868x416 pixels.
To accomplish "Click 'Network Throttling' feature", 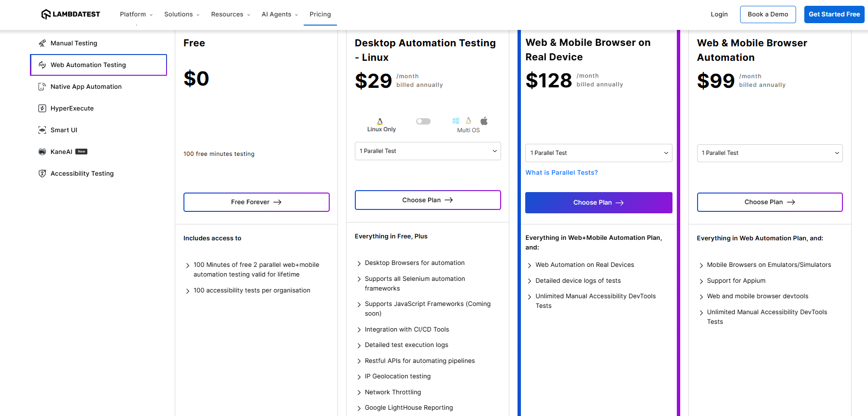I will tap(393, 392).
